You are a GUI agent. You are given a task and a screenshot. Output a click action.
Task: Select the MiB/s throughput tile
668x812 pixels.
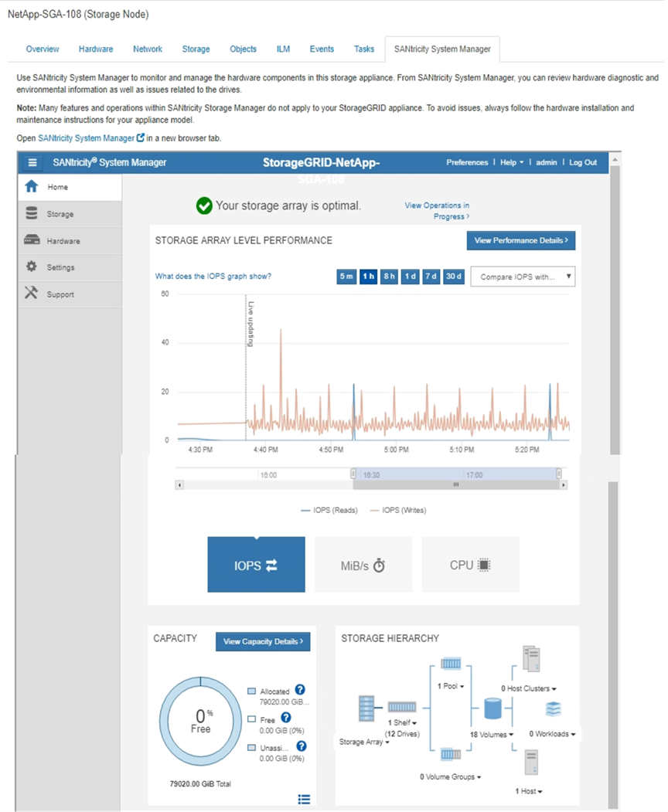363,565
